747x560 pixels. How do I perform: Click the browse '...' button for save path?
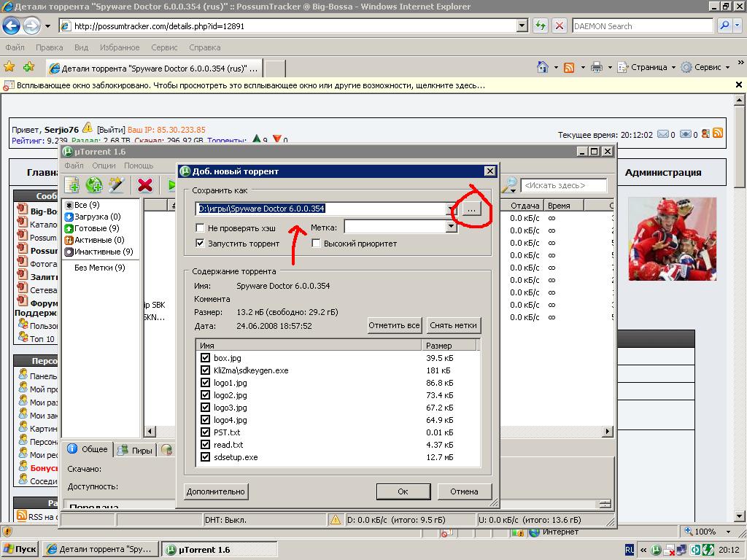pos(471,209)
